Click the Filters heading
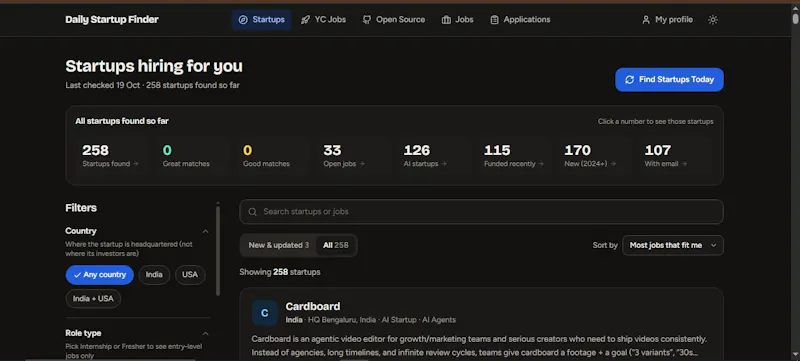This screenshot has height=361, width=800. pyautogui.click(x=81, y=208)
